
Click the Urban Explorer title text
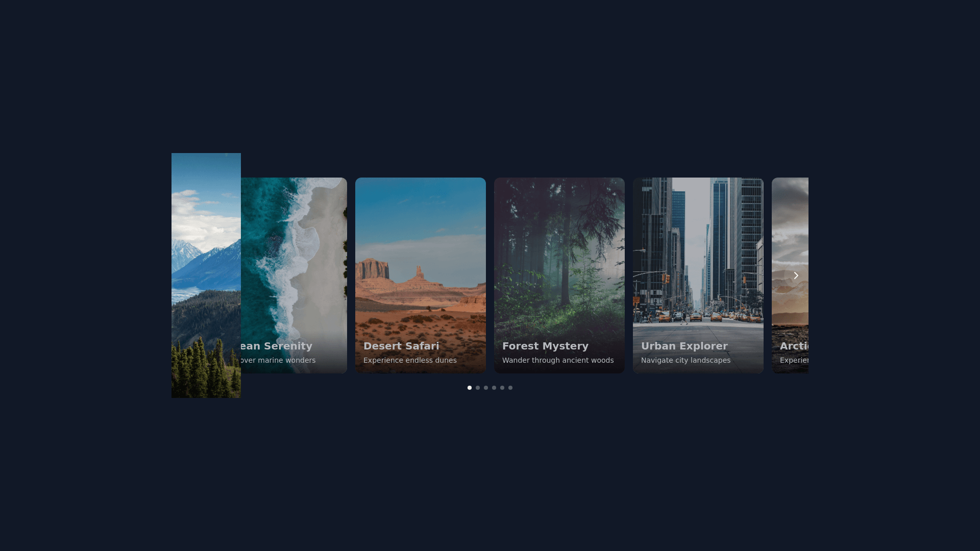pyautogui.click(x=684, y=346)
